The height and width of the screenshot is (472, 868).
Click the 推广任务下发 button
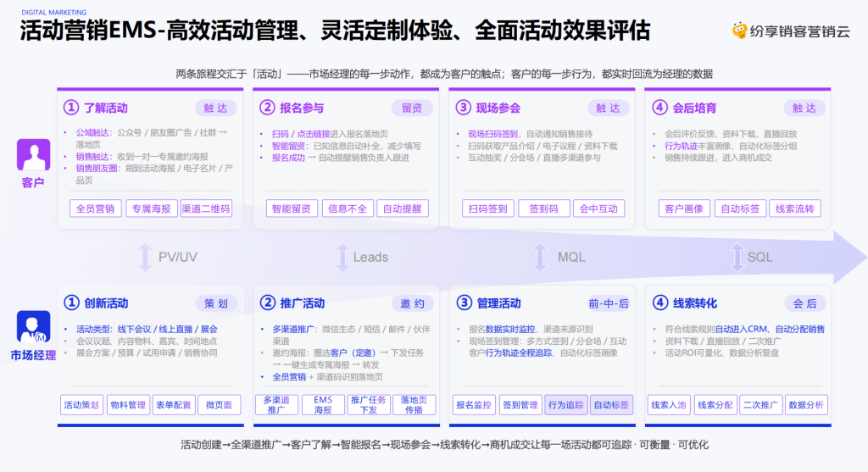click(369, 405)
